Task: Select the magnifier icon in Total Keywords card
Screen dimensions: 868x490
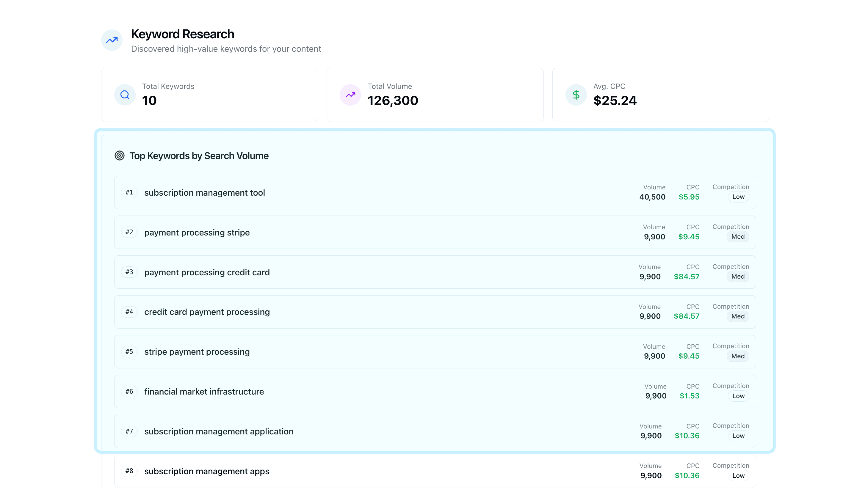Action: click(x=125, y=95)
